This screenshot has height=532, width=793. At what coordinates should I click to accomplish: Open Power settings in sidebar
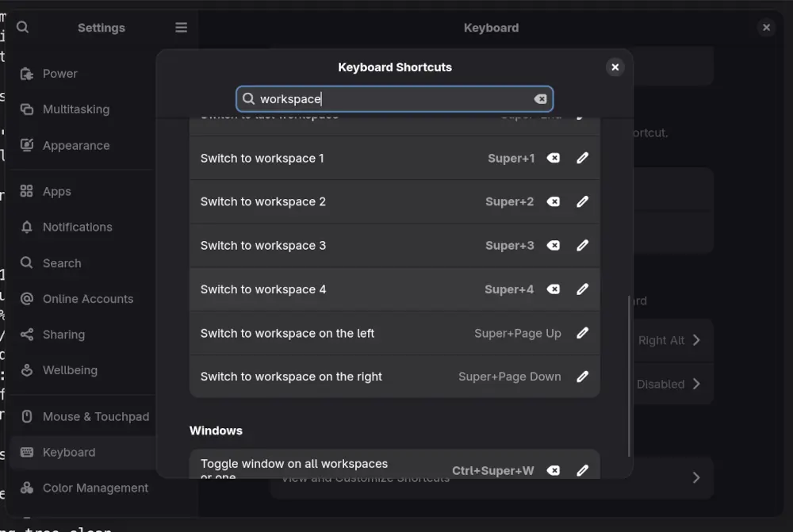coord(82,74)
